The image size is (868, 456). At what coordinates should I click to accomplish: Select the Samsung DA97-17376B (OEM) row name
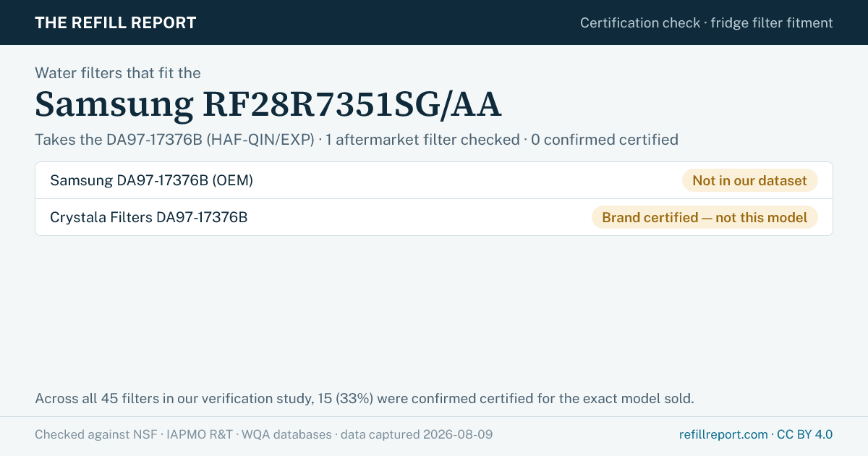tap(151, 180)
